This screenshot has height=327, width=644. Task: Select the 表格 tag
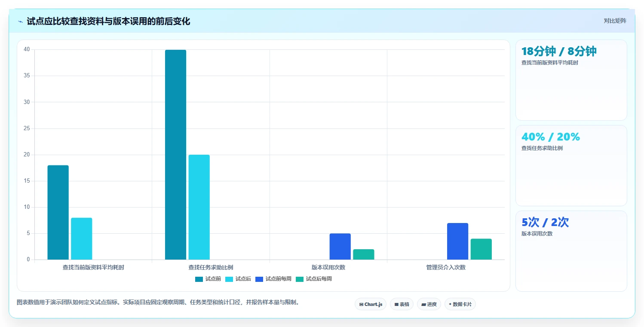tap(402, 304)
